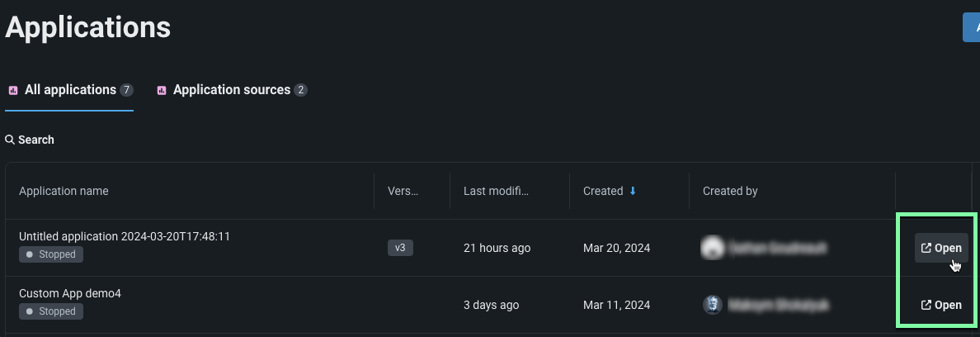
Task: Open the Custom App demo4 application
Action: [941, 305]
